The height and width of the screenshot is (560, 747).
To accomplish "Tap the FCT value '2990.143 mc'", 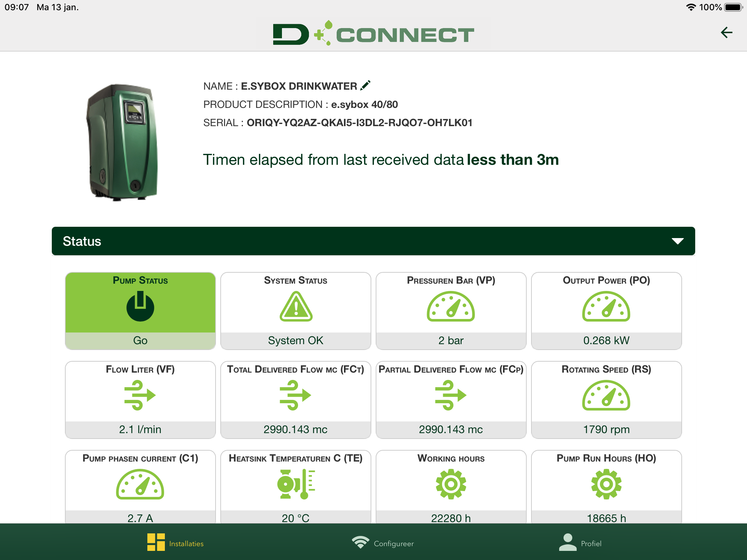I will [x=296, y=429].
